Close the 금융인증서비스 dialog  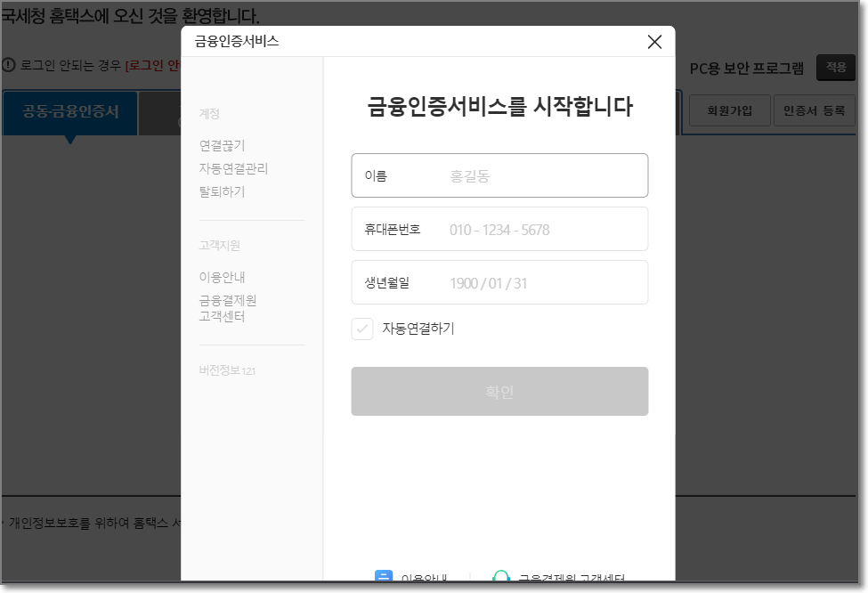[x=655, y=41]
